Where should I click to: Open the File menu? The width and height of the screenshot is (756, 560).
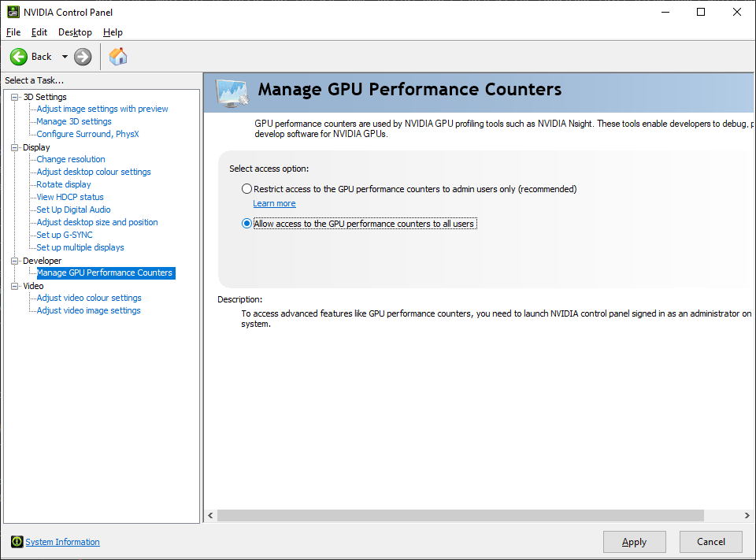(x=13, y=32)
